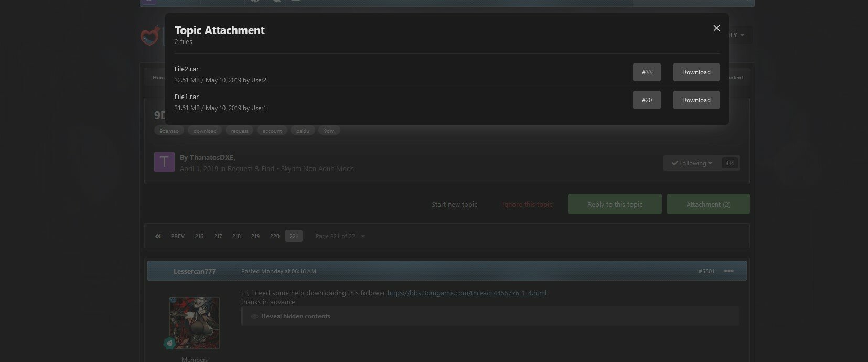Jump to post #20
868x362 pixels.
647,100
